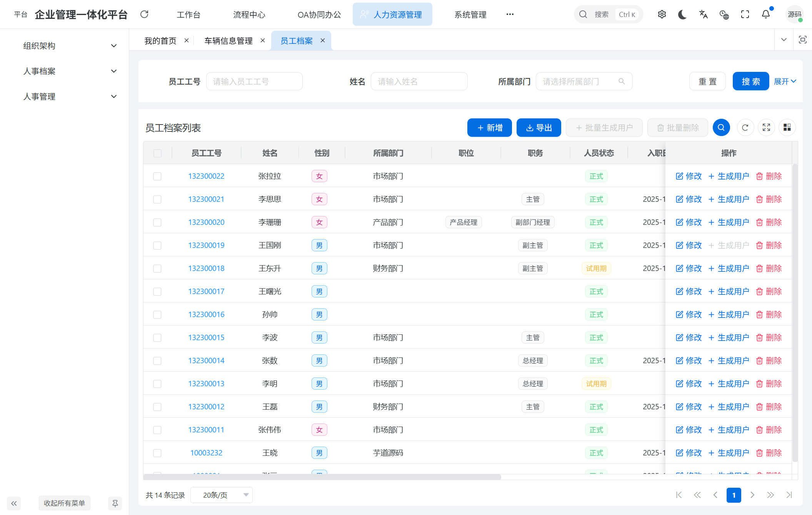Switch to dark mode using the moon icon
This screenshot has width=812, height=515.
pyautogui.click(x=682, y=14)
